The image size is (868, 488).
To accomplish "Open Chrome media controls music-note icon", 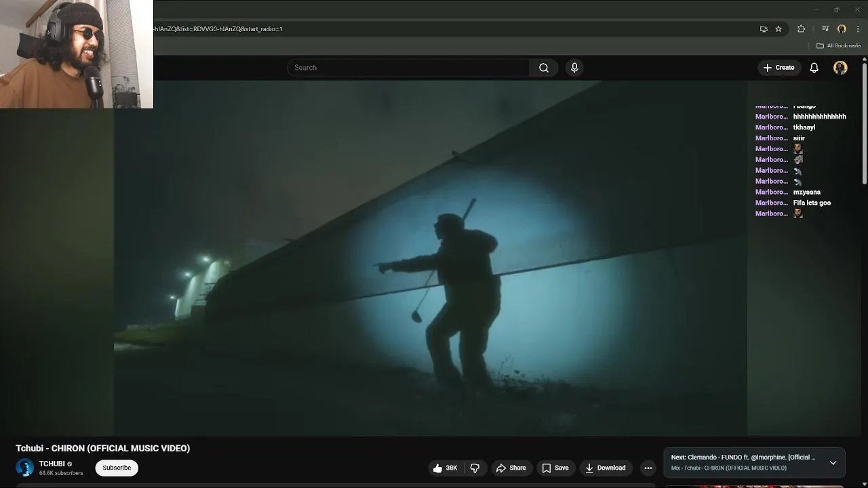I will tap(825, 29).
